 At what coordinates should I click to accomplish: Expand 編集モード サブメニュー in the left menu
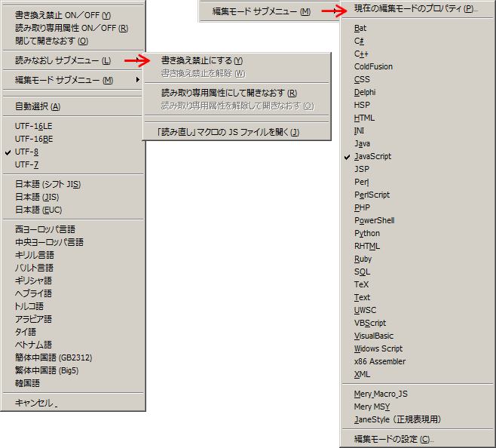pyautogui.click(x=64, y=80)
